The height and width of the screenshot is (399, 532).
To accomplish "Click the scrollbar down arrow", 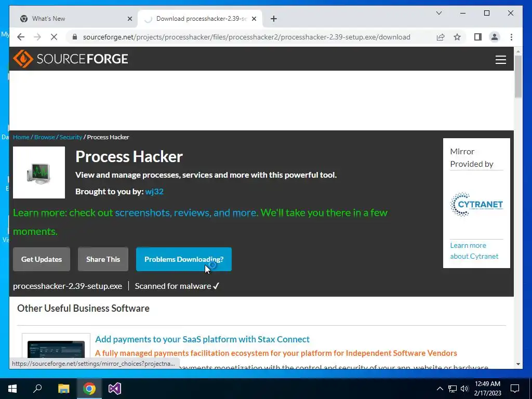I will pos(518,364).
